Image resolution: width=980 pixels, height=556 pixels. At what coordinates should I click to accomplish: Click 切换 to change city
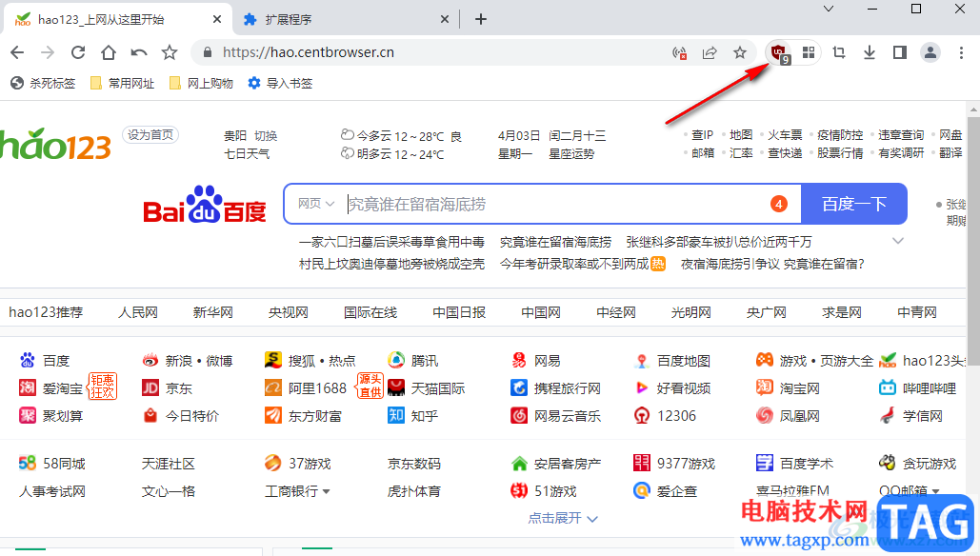[266, 135]
